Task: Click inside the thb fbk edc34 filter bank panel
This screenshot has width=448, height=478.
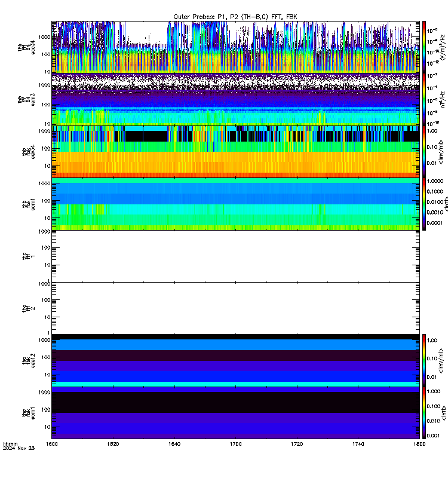Action: click(x=235, y=152)
